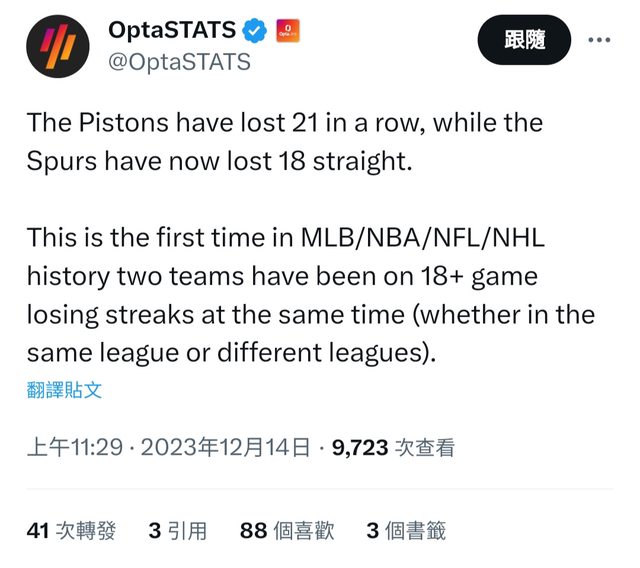Image resolution: width=640 pixels, height=568 pixels.
Task: Click the 2023年12月14日 date
Action: click(x=226, y=448)
